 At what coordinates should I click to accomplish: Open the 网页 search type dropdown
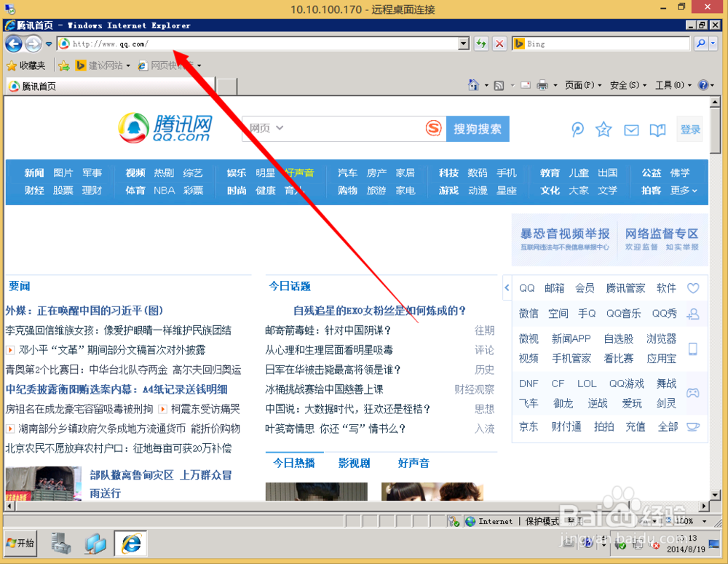[x=266, y=128]
